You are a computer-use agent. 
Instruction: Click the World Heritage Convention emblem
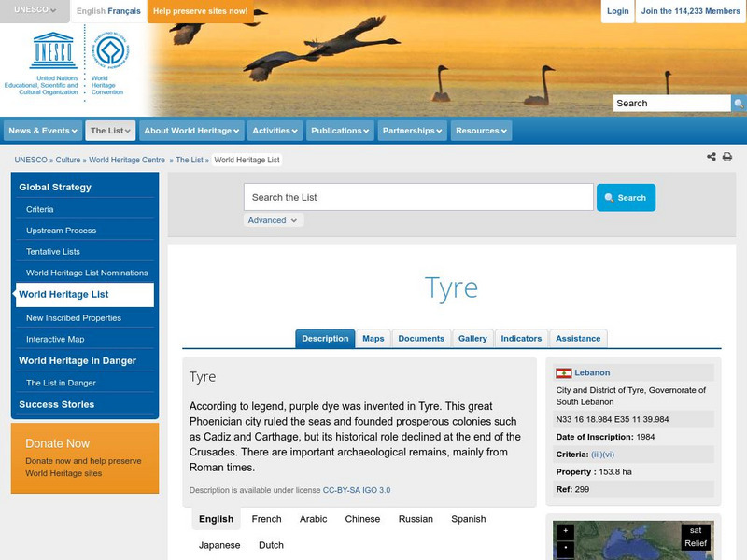click(x=110, y=50)
